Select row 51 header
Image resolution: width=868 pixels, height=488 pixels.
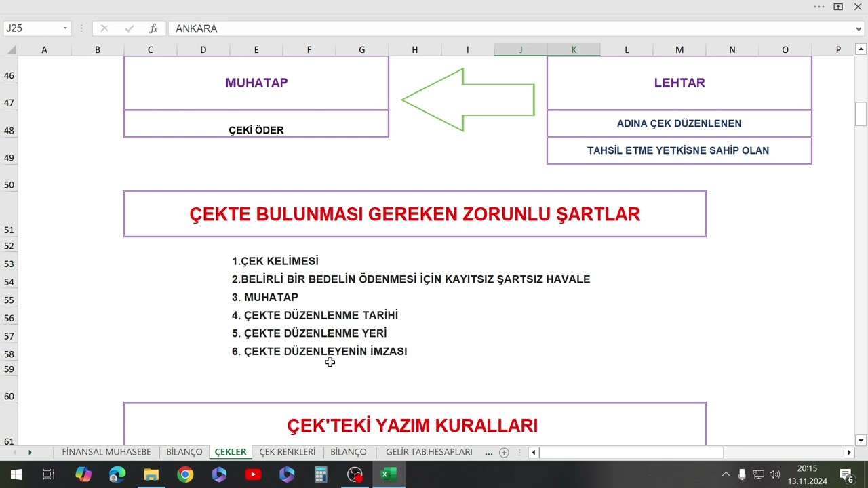pos(9,216)
